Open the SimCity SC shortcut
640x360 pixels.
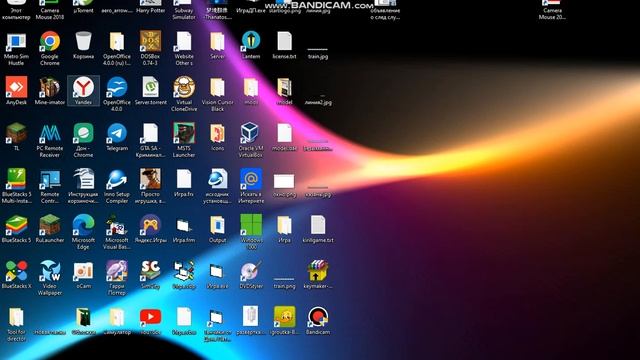(x=150, y=275)
